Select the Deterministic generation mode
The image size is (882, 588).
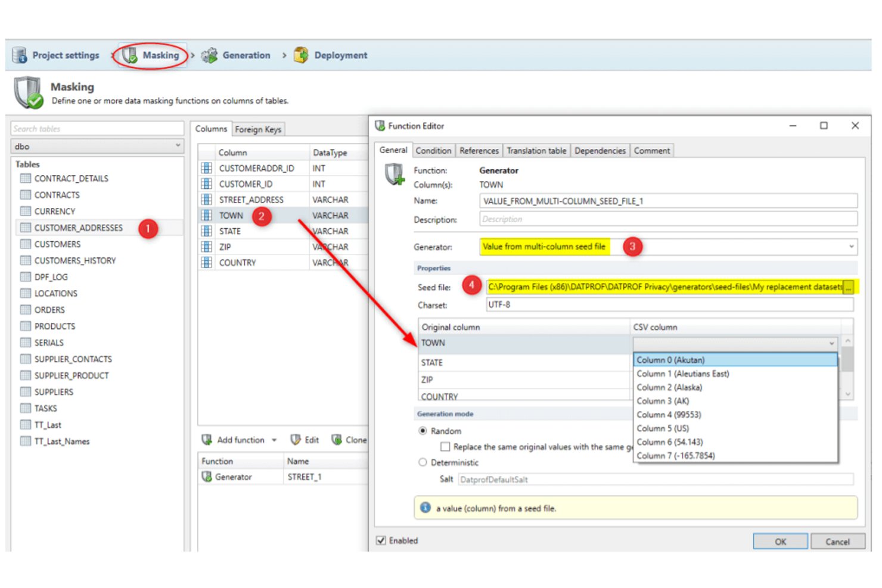coord(423,462)
